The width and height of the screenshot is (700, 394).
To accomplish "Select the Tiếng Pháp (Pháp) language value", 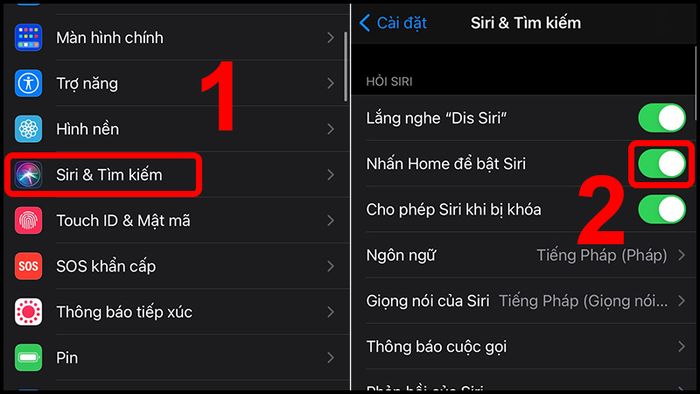I will (x=602, y=255).
